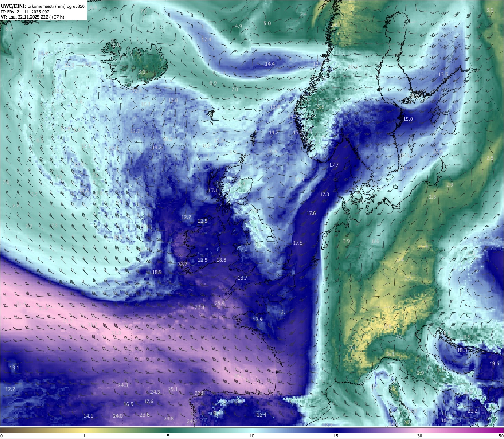The height and width of the screenshot is (439, 504).
Task: Click the 12.9 value over Brittany
Action: 257,320
